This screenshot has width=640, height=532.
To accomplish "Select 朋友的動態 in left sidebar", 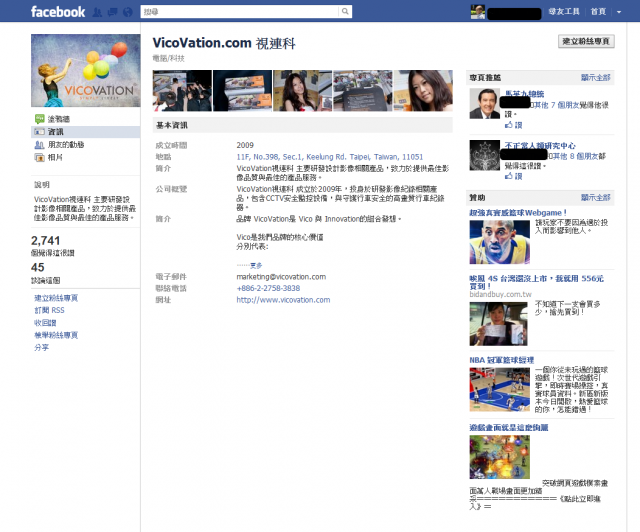I will [x=66, y=145].
